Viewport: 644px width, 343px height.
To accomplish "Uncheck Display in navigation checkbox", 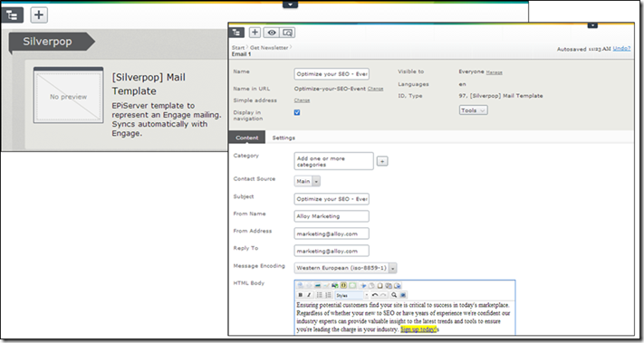I will 297,112.
